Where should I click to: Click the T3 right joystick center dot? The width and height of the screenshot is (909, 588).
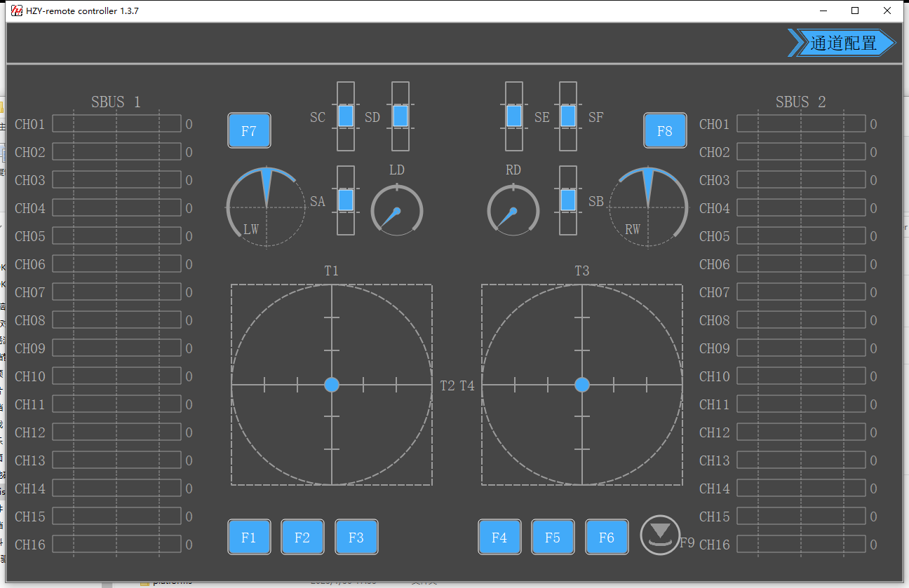[582, 385]
